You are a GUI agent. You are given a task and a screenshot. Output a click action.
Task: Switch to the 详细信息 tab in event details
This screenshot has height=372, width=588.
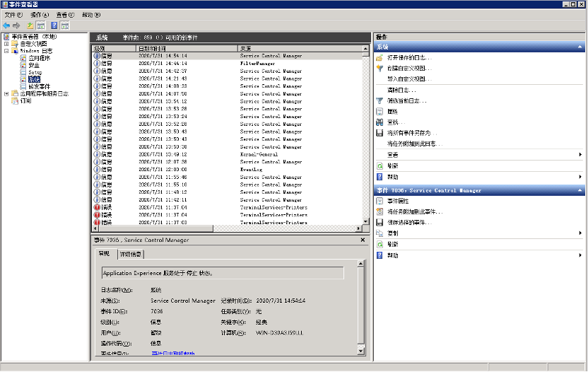click(x=131, y=254)
